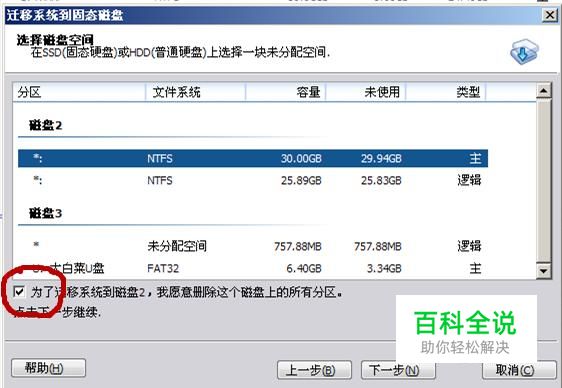The height and width of the screenshot is (388, 562).
Task: Select the 30.00GB NTFS primary partition row
Action: point(253,158)
